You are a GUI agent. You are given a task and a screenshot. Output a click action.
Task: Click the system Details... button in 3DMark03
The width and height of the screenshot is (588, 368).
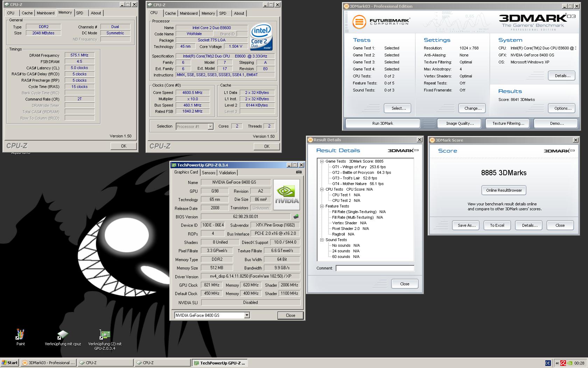(562, 76)
